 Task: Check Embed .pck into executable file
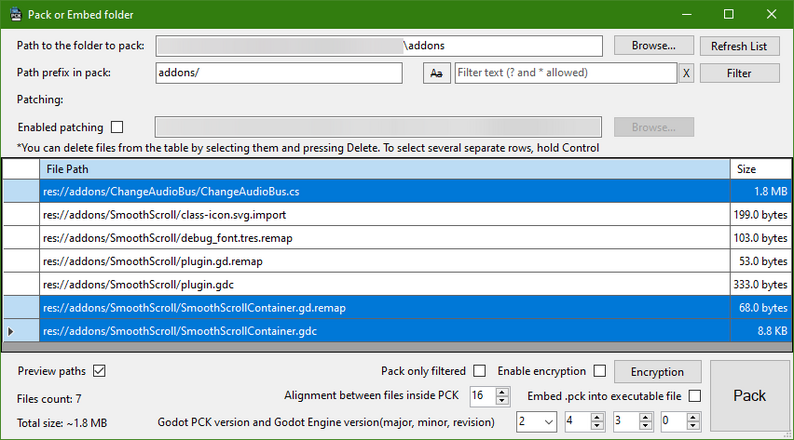click(x=694, y=396)
